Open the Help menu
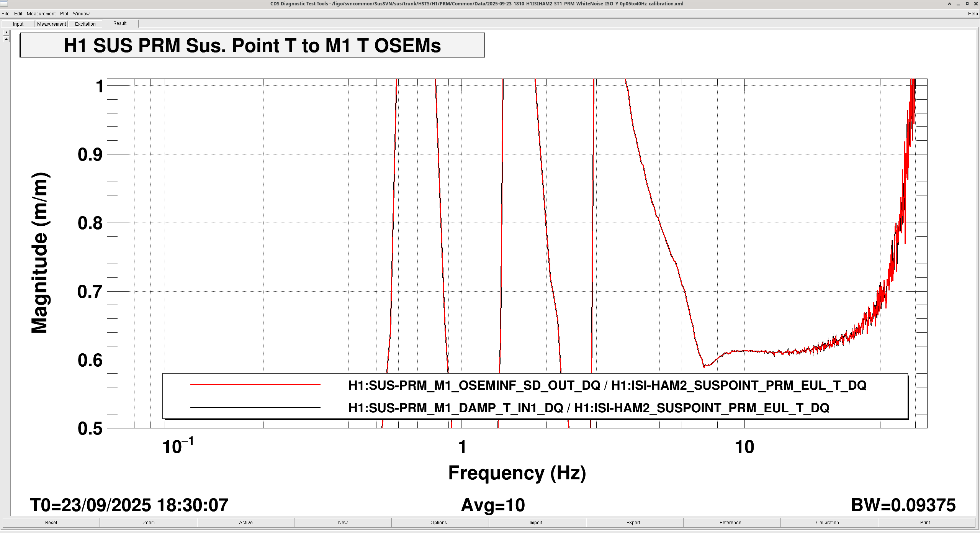 [972, 14]
